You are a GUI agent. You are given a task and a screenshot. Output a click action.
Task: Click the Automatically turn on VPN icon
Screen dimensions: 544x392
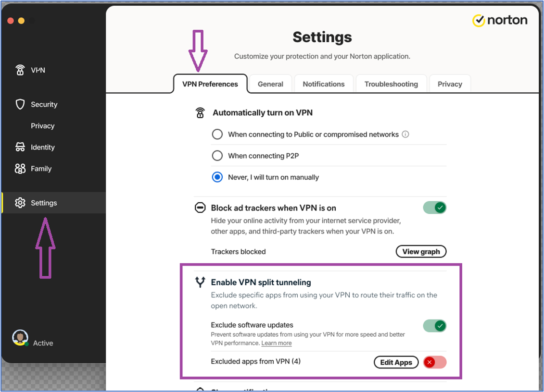[x=200, y=112]
